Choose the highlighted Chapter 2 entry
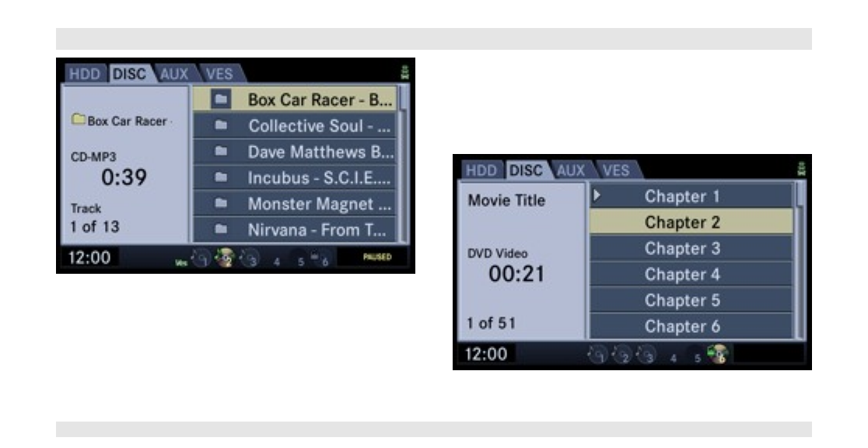This screenshot has height=448, width=868. pos(691,222)
